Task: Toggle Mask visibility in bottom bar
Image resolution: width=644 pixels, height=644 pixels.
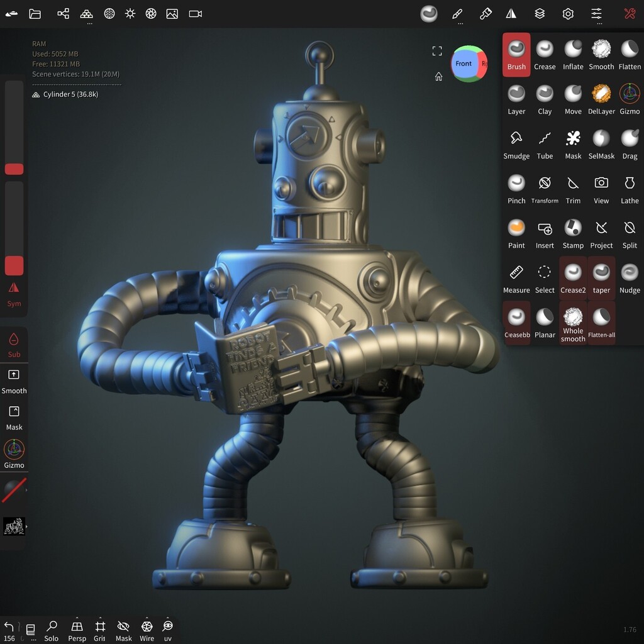Action: pyautogui.click(x=123, y=631)
